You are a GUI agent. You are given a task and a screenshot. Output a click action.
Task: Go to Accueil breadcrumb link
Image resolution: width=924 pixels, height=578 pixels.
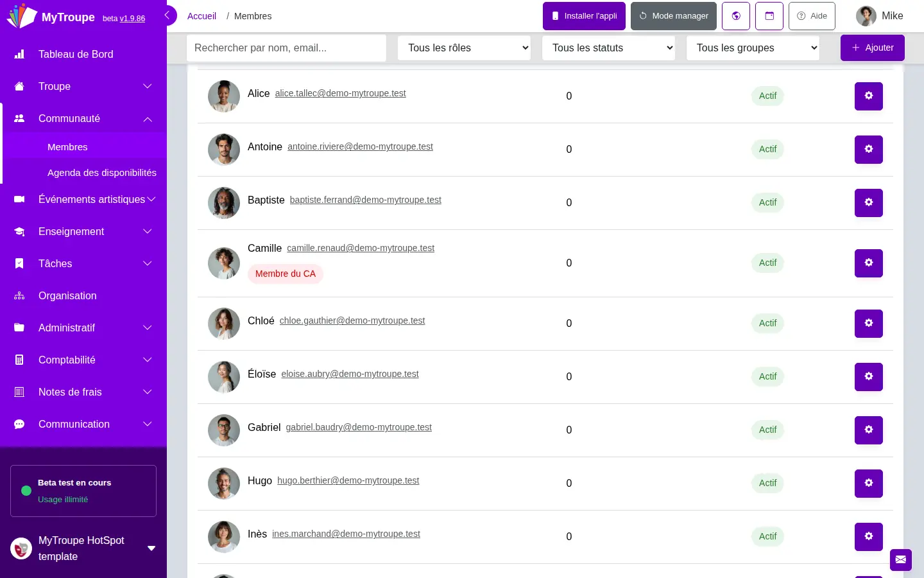[x=201, y=16]
